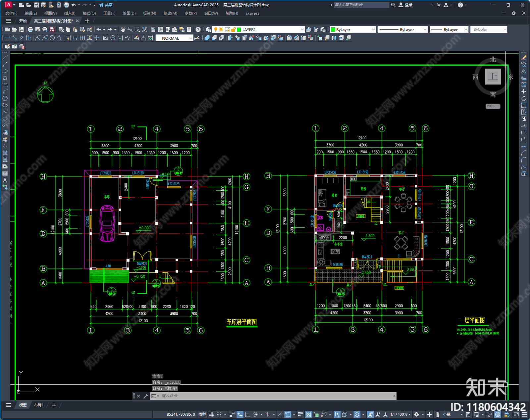
Task: Switch to the 布局1 layout tab
Action: point(39,405)
